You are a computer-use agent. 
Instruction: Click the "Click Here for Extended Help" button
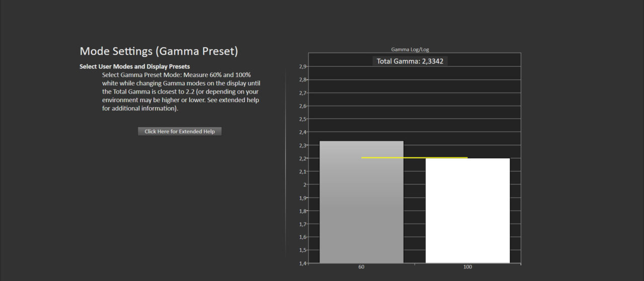coord(180,131)
